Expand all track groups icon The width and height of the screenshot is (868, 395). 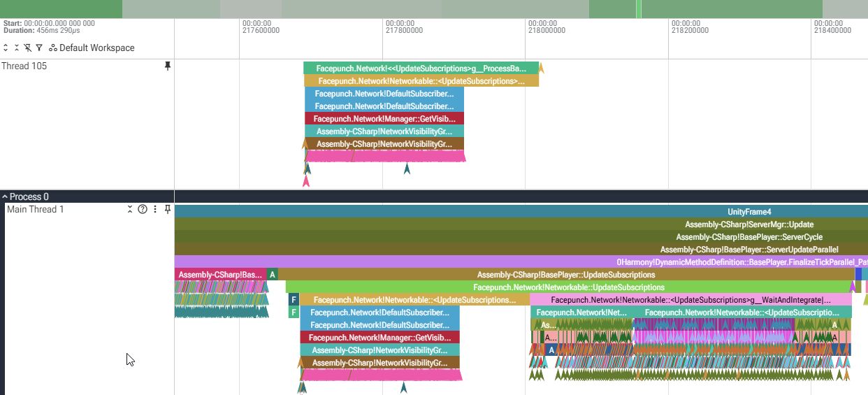tap(6, 48)
